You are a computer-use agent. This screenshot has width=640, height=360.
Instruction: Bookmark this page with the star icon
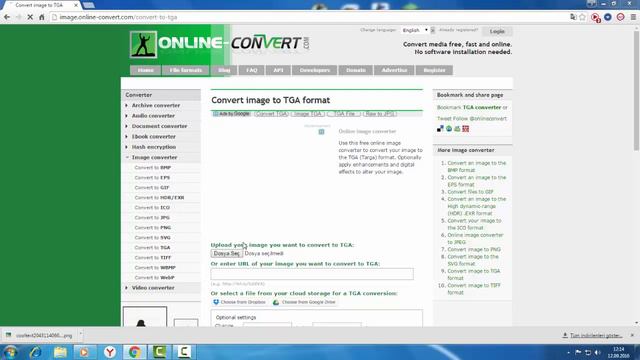point(582,17)
